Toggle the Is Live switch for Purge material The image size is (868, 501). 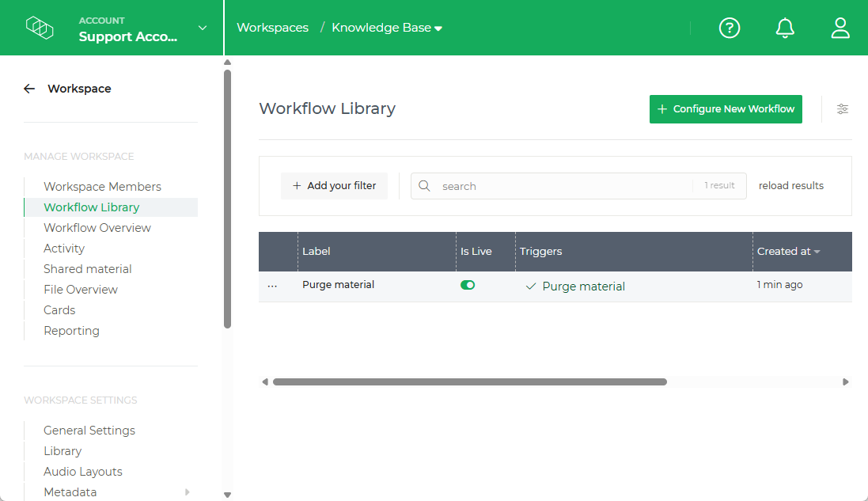tap(467, 285)
